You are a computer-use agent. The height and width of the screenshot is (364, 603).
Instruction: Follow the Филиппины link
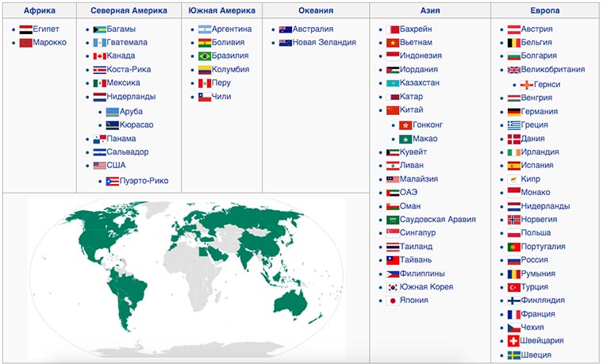coord(422,274)
